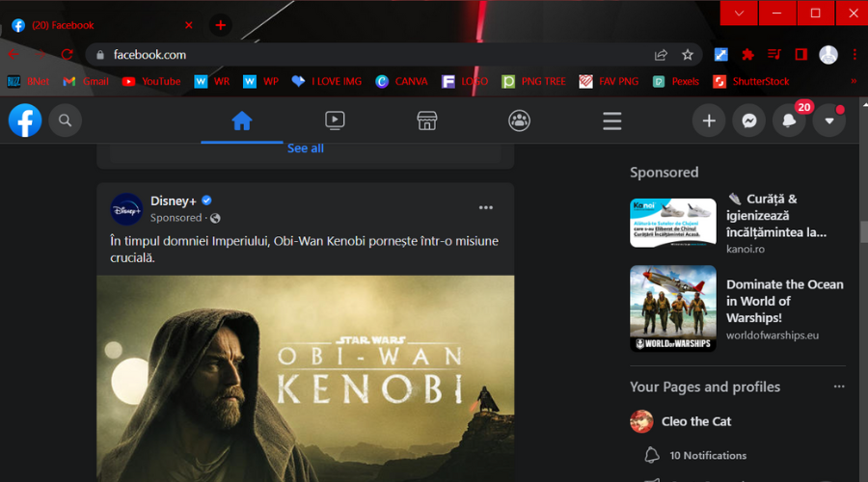Show more bookmarks chevron
The height and width of the screenshot is (482, 868).
click(x=854, y=81)
